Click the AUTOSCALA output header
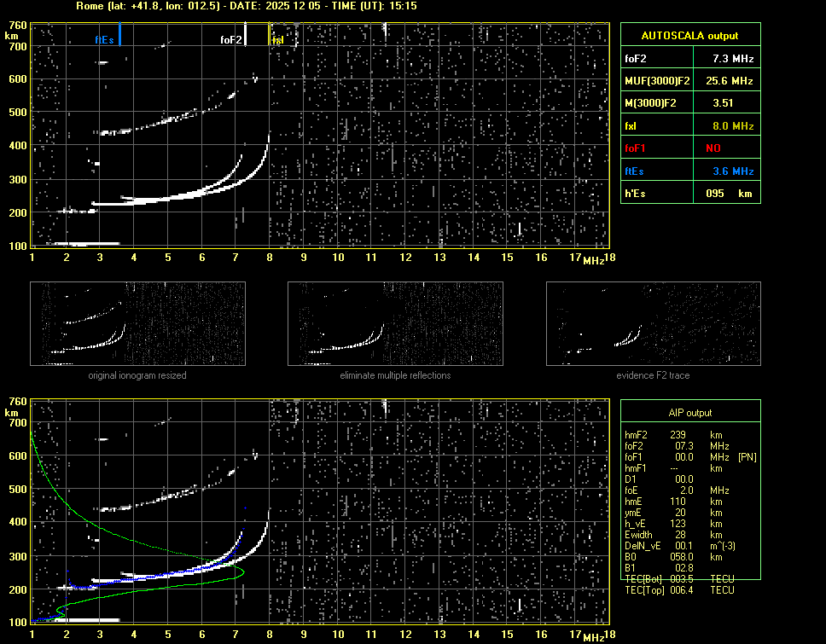Screen dimensions: 826x644 (689, 36)
